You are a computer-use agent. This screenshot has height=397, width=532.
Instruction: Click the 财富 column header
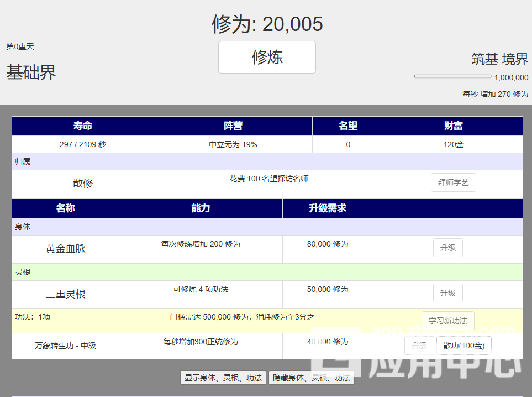pos(453,126)
